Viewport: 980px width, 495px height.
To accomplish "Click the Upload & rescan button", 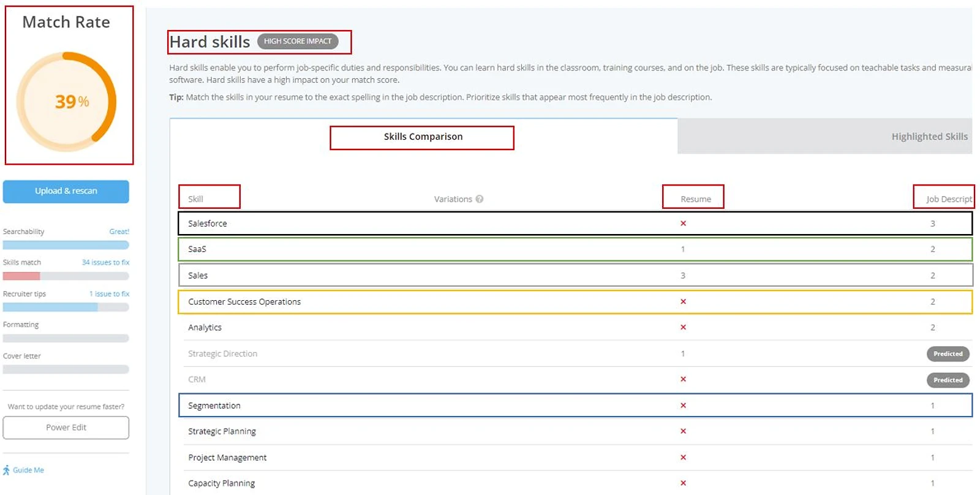I will click(x=66, y=191).
